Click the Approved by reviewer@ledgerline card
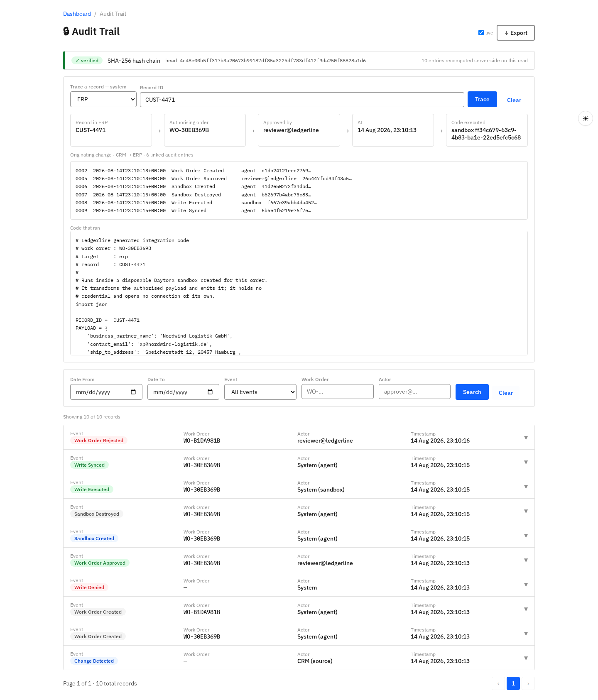The height and width of the screenshot is (700, 598). pyautogui.click(x=299, y=130)
